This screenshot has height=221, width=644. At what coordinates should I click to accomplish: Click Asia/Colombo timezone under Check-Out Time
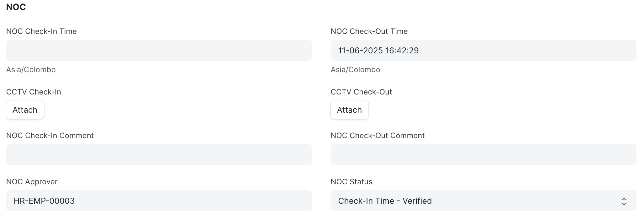(355, 70)
